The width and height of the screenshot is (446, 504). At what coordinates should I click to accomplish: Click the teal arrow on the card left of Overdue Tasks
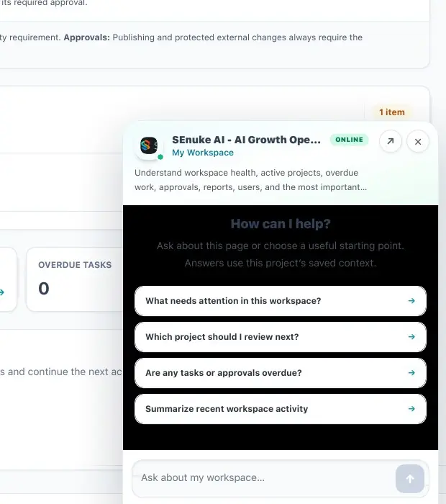pos(1,292)
